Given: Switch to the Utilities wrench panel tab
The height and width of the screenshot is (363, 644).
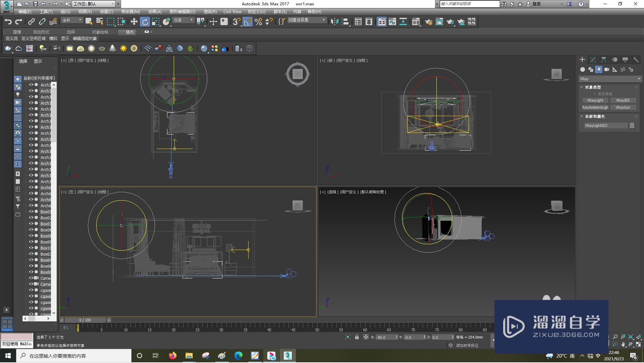Looking at the screenshot, I should pyautogui.click(x=636, y=60).
